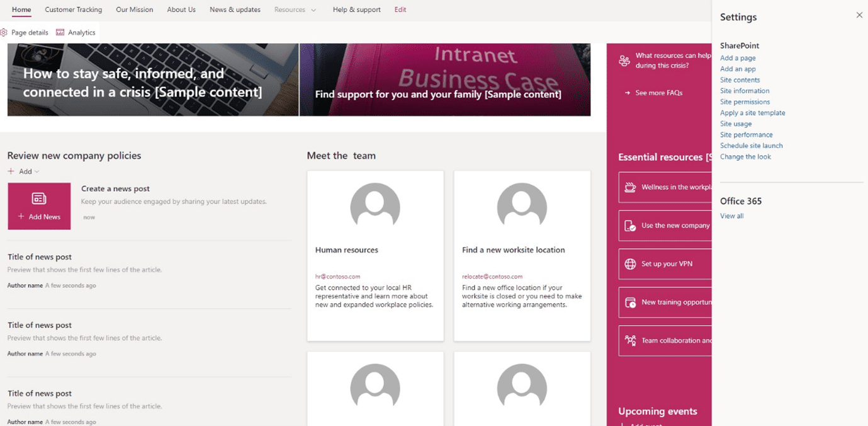Click the hr@contoso.com email link
868x426 pixels.
pos(337,277)
